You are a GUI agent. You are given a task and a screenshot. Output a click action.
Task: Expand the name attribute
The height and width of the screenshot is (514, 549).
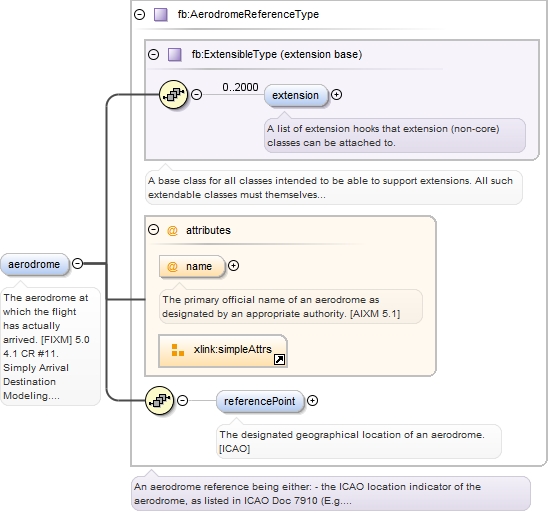[x=234, y=266]
